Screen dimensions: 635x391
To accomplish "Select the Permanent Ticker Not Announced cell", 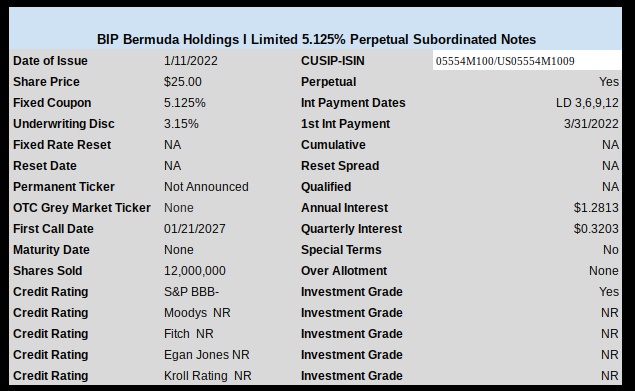I will (206, 187).
